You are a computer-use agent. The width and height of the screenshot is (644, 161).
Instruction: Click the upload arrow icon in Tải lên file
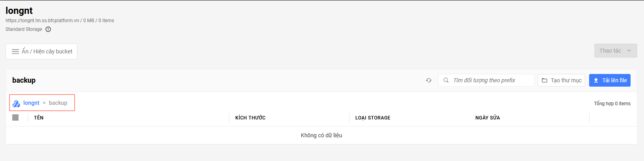pos(596,80)
